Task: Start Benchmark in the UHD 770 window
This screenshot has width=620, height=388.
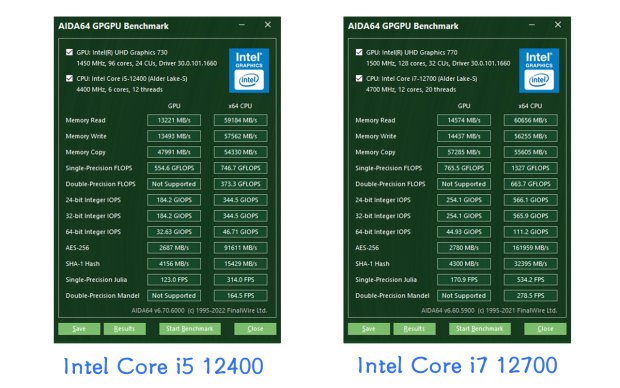Action: coord(480,329)
